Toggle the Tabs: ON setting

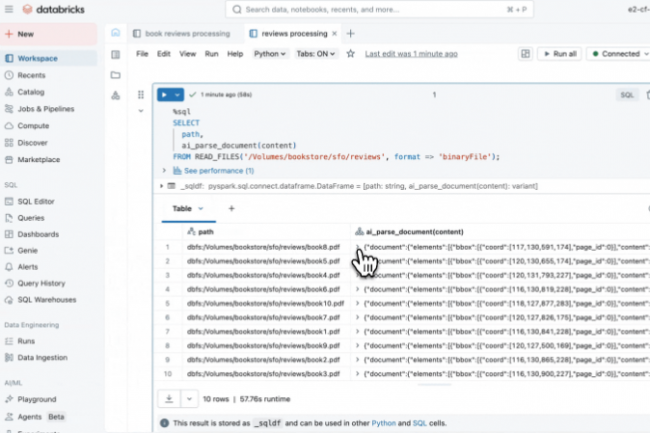[x=316, y=53]
